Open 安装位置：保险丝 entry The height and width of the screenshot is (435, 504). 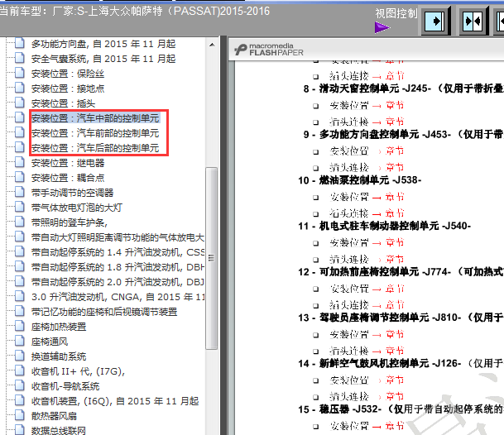[68, 74]
